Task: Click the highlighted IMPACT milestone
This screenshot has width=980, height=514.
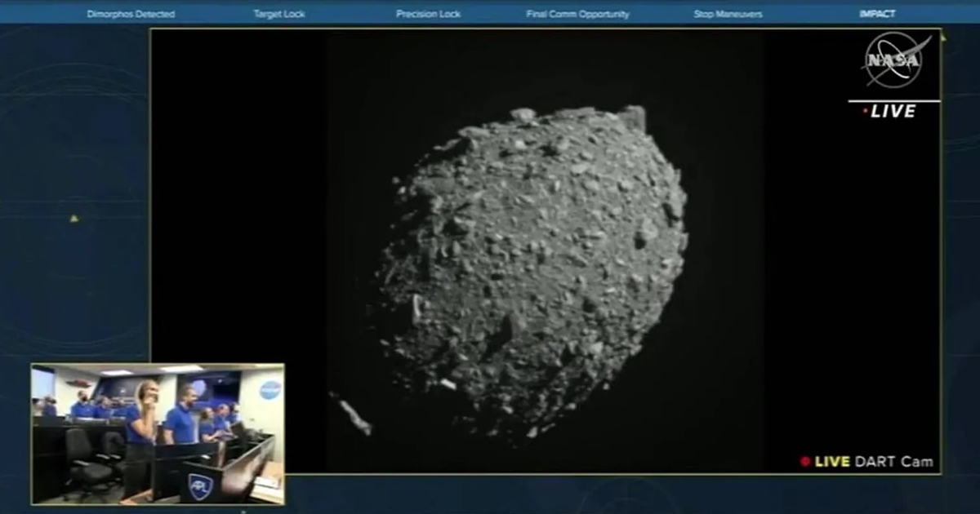Action: click(877, 14)
